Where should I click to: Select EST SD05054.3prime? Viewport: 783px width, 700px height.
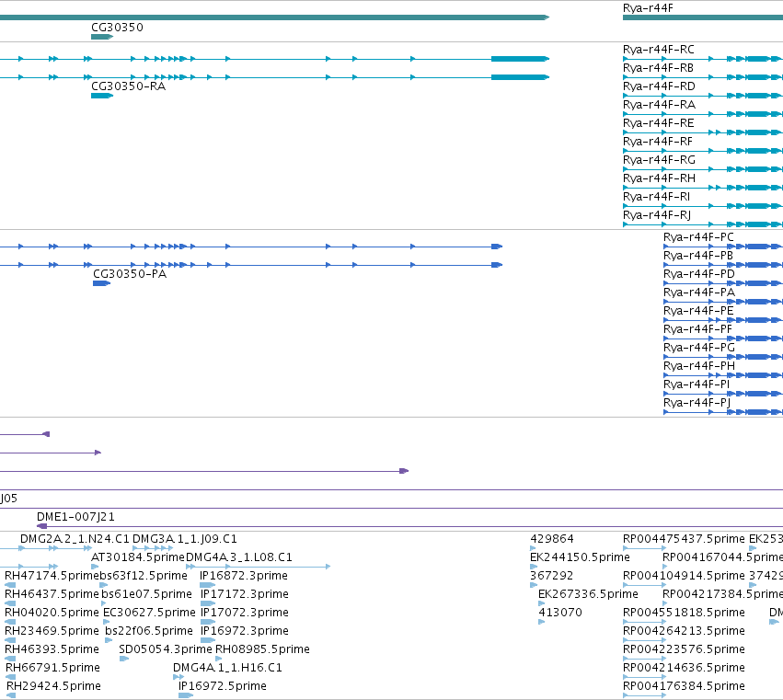click(x=166, y=649)
